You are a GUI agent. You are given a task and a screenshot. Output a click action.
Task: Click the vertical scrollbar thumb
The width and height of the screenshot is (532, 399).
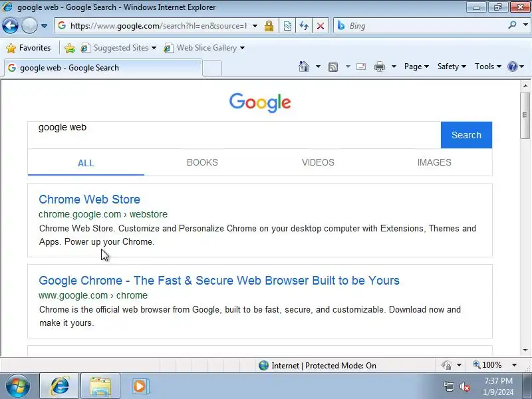pos(525,115)
